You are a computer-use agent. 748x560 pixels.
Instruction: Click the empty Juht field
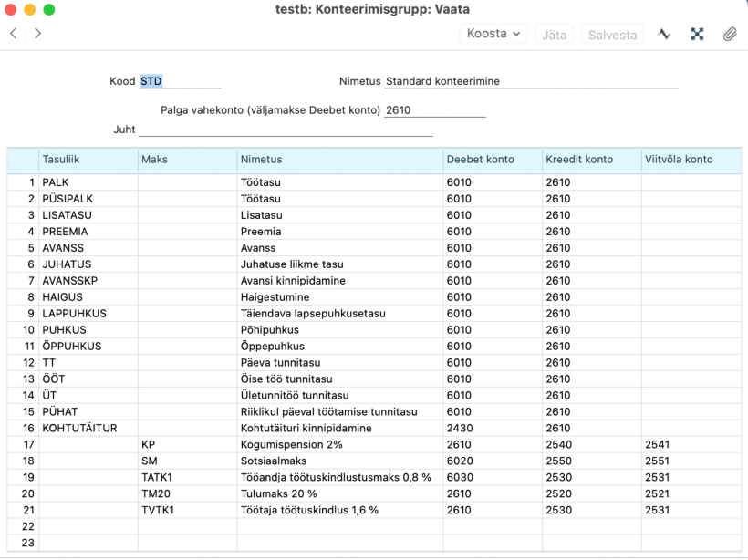(x=286, y=130)
